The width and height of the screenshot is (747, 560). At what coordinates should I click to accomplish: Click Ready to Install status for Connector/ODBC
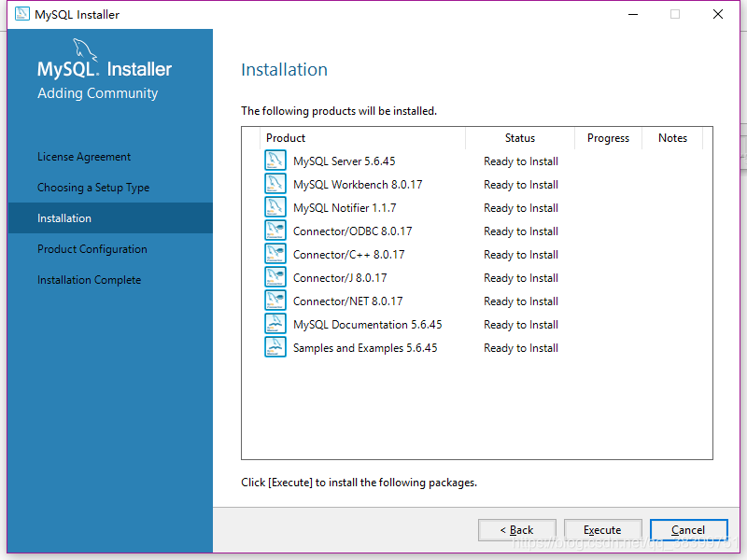(521, 231)
